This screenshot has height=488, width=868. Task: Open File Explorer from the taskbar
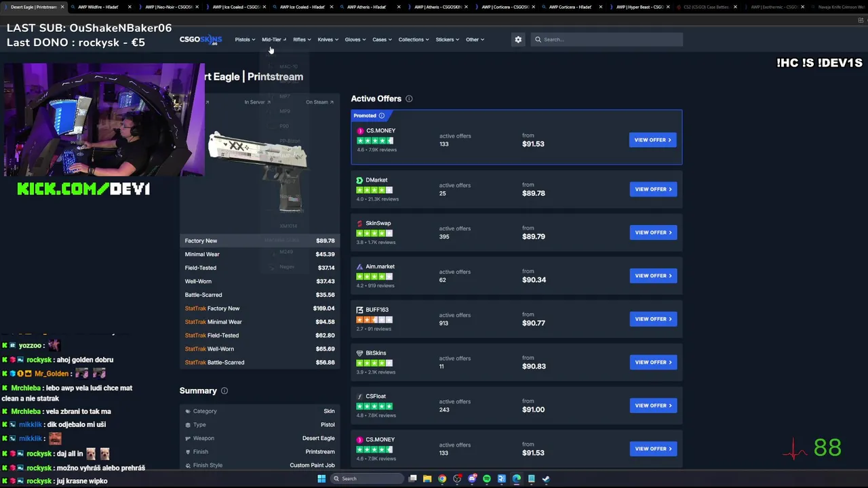[x=427, y=479]
